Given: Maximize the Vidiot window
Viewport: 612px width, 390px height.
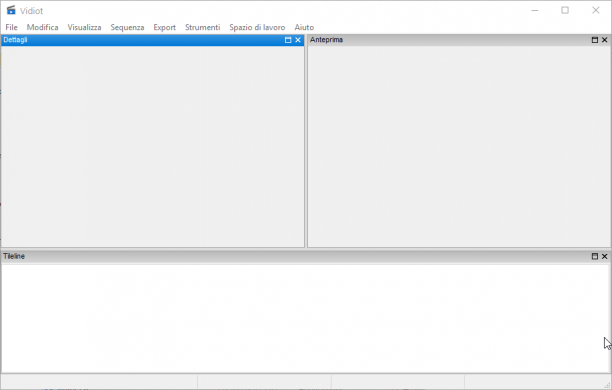Looking at the screenshot, I should [565, 11].
